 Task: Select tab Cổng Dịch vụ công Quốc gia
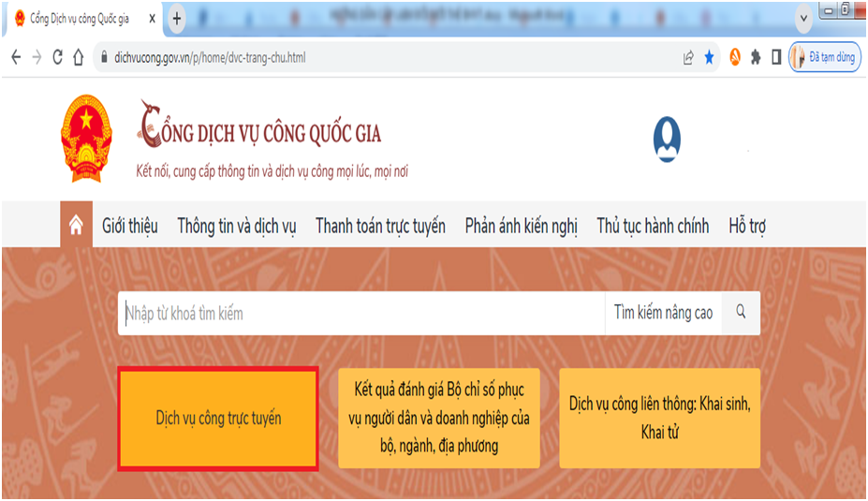[80, 19]
